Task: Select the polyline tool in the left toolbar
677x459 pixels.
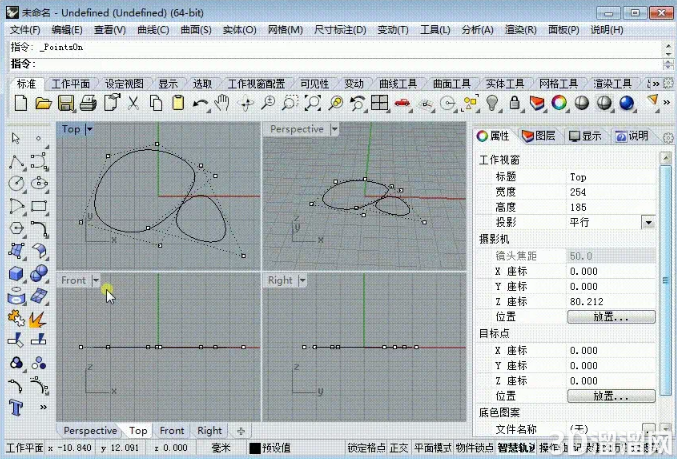Action: [x=16, y=161]
